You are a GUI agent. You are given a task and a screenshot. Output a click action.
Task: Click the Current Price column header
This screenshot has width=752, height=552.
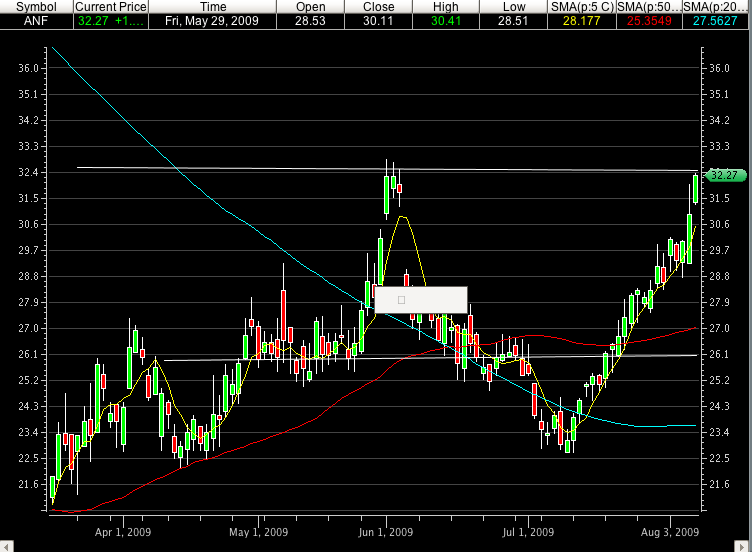(110, 6)
